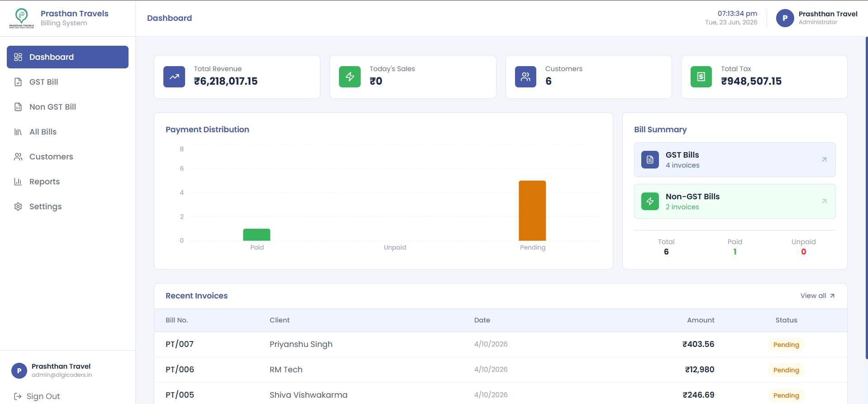Open the GST Bill page
Screen dimensions: 868x404
tap(67, 82)
